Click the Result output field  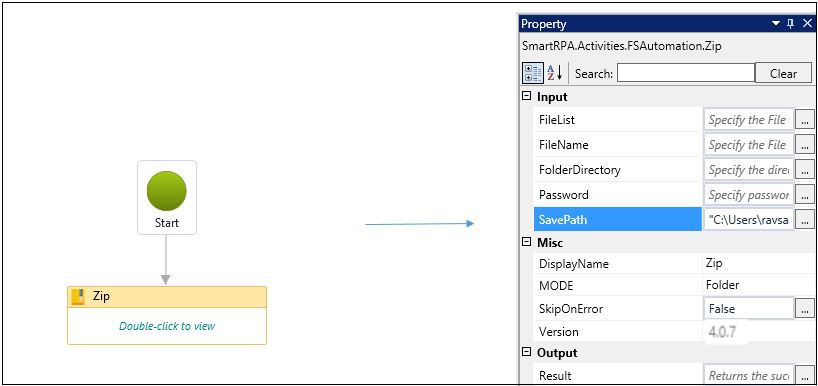click(749, 376)
